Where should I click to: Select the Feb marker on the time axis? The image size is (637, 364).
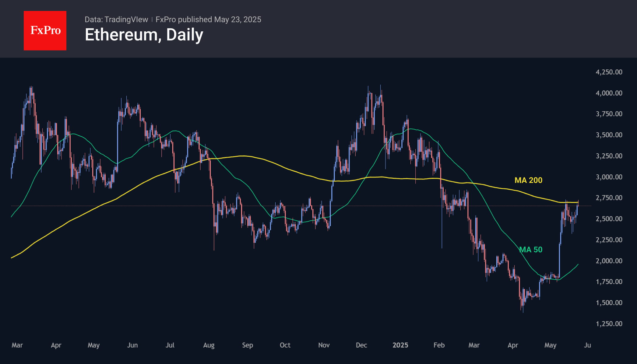(x=439, y=345)
